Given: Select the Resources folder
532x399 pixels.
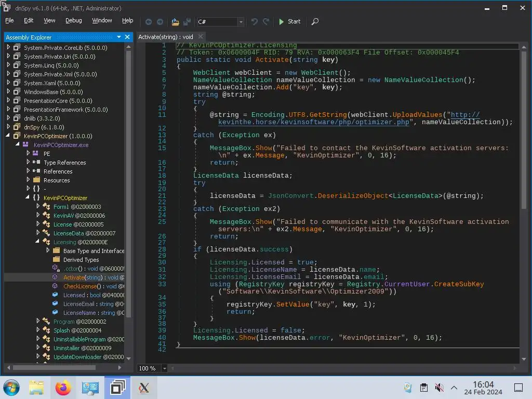Looking at the screenshot, I should (x=57, y=180).
